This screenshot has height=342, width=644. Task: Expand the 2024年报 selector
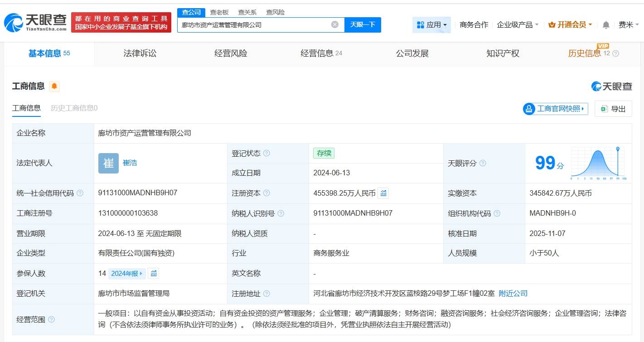point(127,273)
